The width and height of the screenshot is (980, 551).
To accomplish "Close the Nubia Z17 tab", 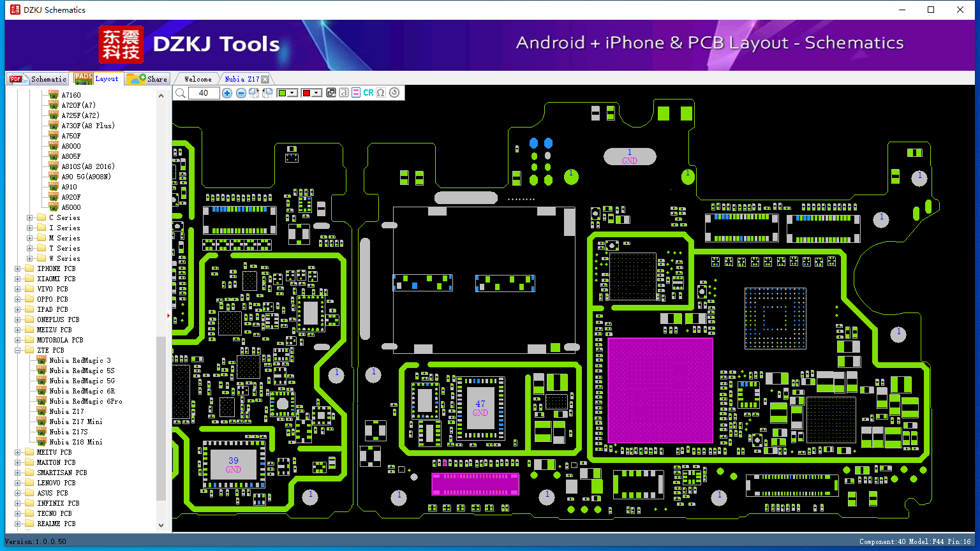I will [x=265, y=79].
